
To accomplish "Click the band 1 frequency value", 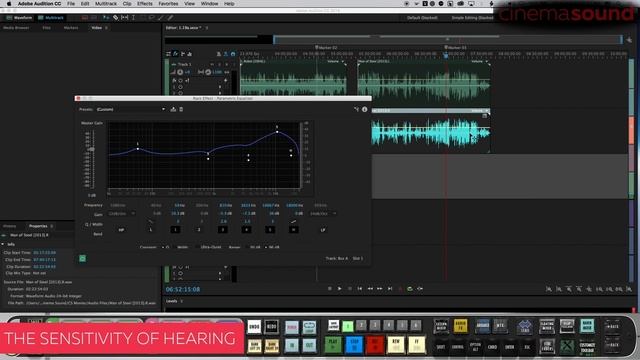I will (x=180, y=205).
